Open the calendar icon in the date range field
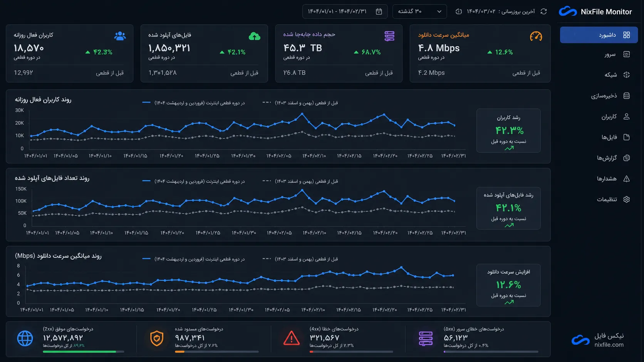Image resolution: width=644 pixels, height=362 pixels. coord(379,12)
